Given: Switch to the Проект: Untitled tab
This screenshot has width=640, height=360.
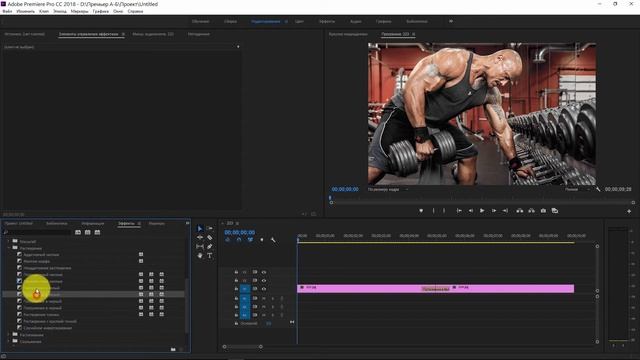Looking at the screenshot, I should (18, 224).
